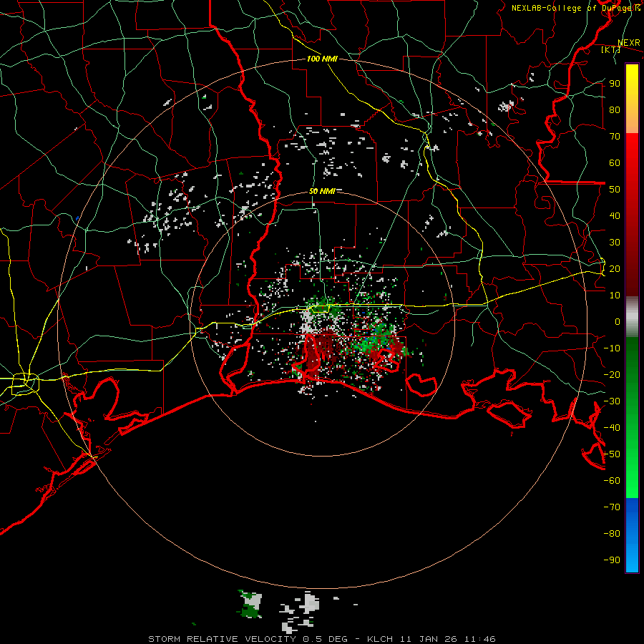
Task: Click the 0 value on velocity scale
Action: (618, 321)
